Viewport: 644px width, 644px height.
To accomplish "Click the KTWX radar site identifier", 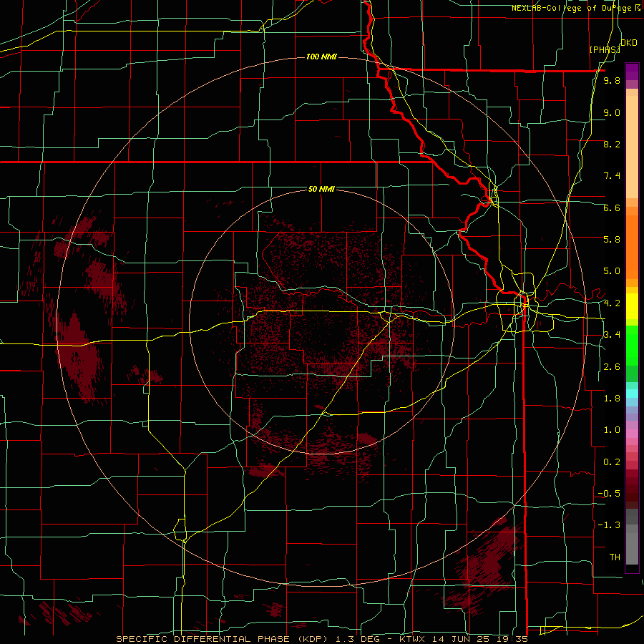I will tap(413, 639).
